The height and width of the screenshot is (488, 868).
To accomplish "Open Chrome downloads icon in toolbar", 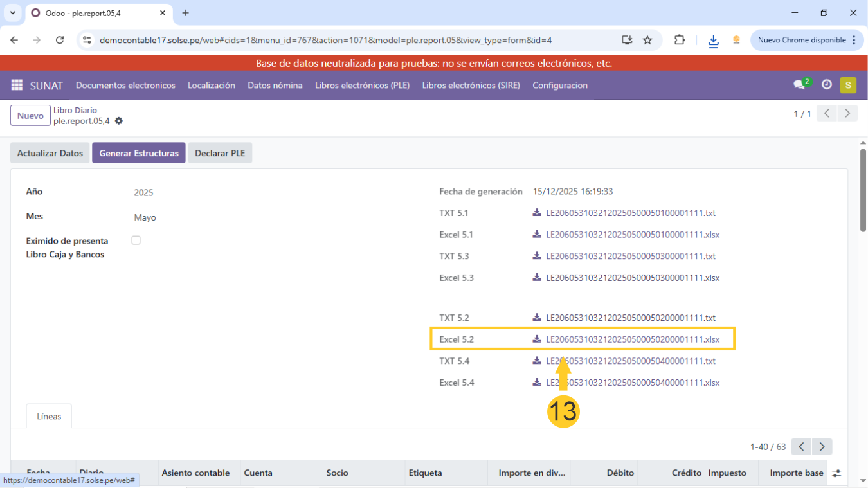I will pyautogui.click(x=713, y=41).
